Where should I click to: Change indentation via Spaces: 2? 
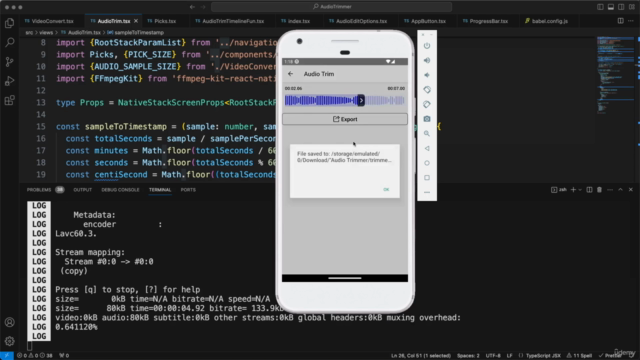tap(468, 356)
